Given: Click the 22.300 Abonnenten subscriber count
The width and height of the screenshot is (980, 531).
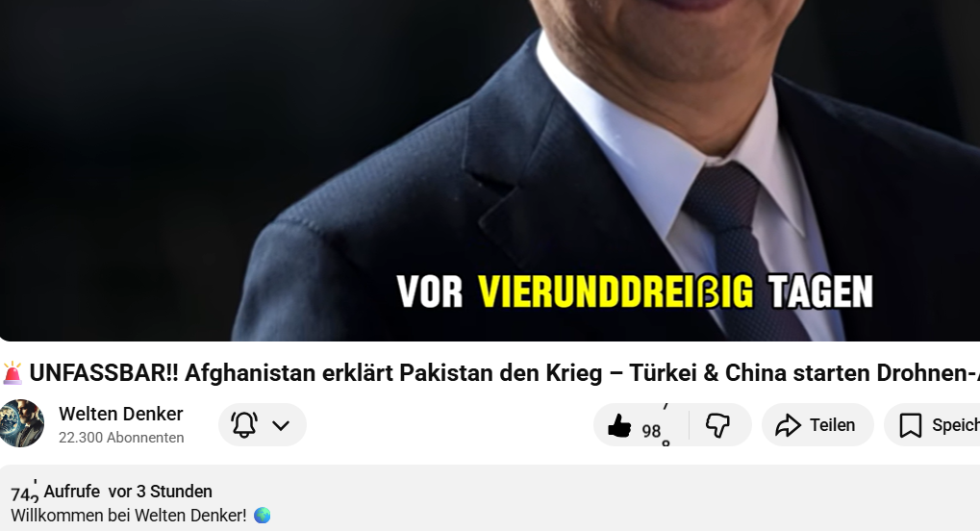Looking at the screenshot, I should click(x=121, y=438).
